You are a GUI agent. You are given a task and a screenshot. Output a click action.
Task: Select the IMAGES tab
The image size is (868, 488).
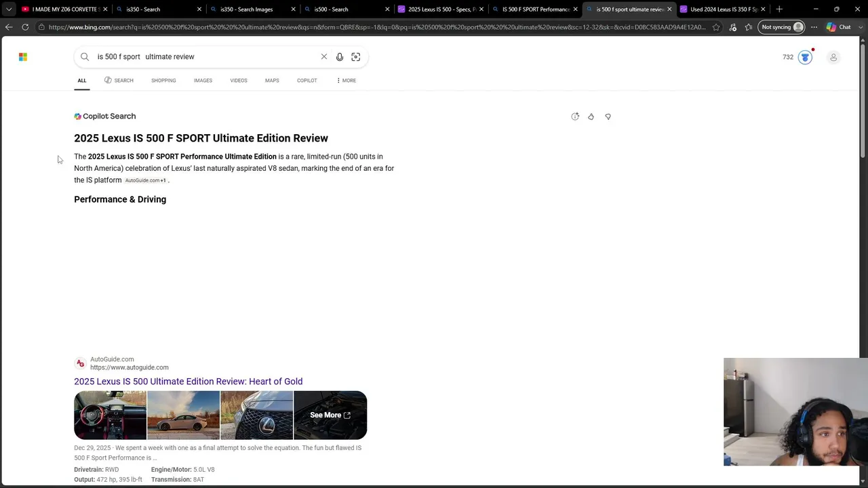tap(203, 81)
